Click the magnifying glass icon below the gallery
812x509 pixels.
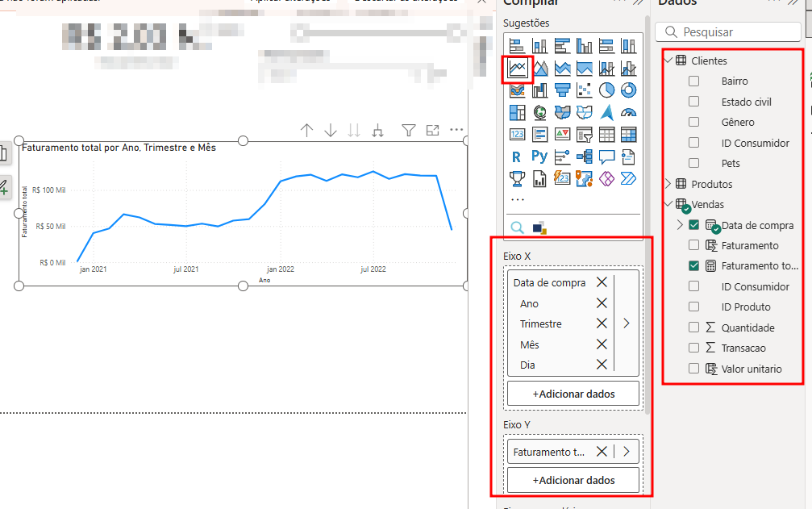click(x=517, y=227)
